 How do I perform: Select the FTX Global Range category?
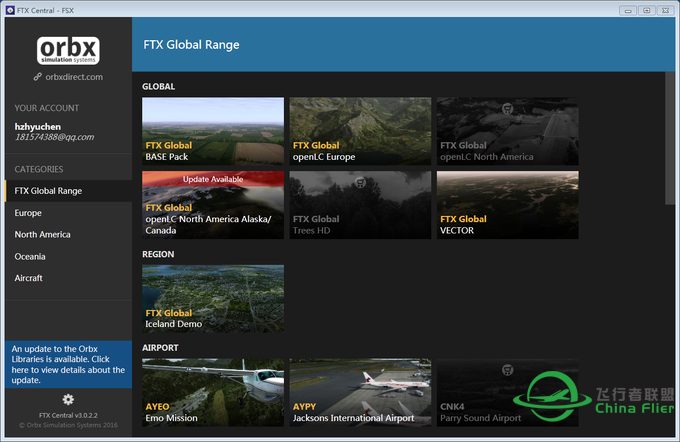click(x=69, y=191)
